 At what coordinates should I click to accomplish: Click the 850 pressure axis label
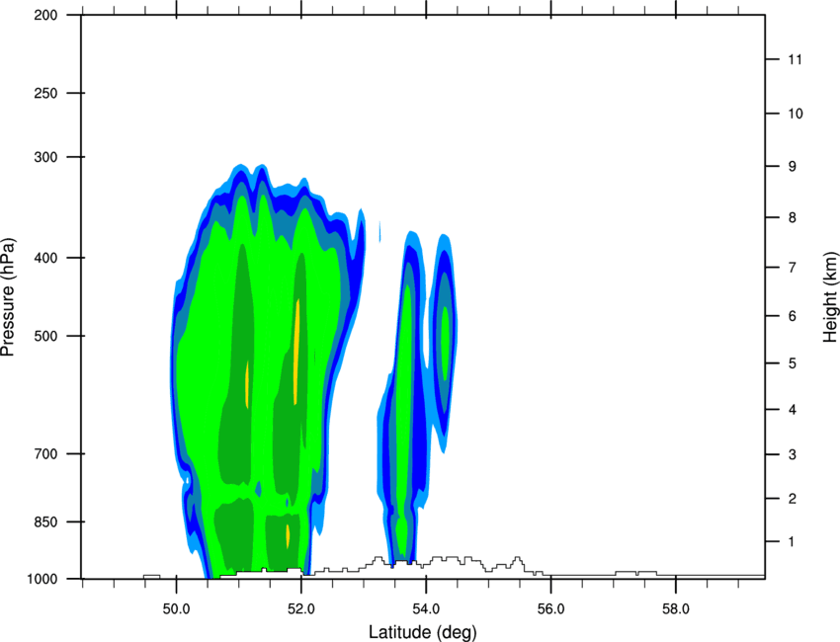tap(45, 522)
